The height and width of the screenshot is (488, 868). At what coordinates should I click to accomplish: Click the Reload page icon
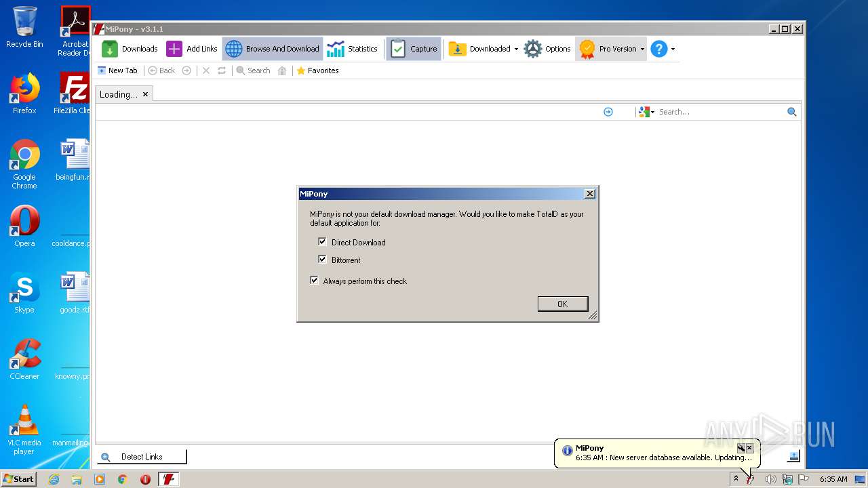click(x=222, y=70)
